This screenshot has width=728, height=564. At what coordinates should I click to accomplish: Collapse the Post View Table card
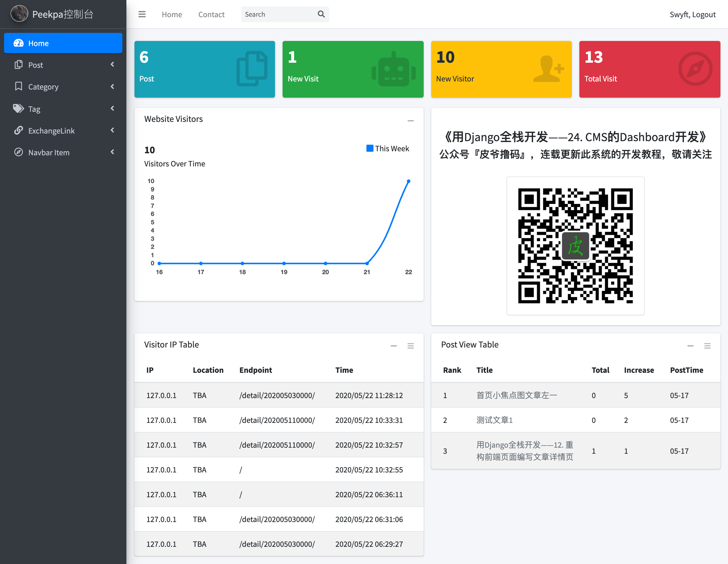coord(690,346)
